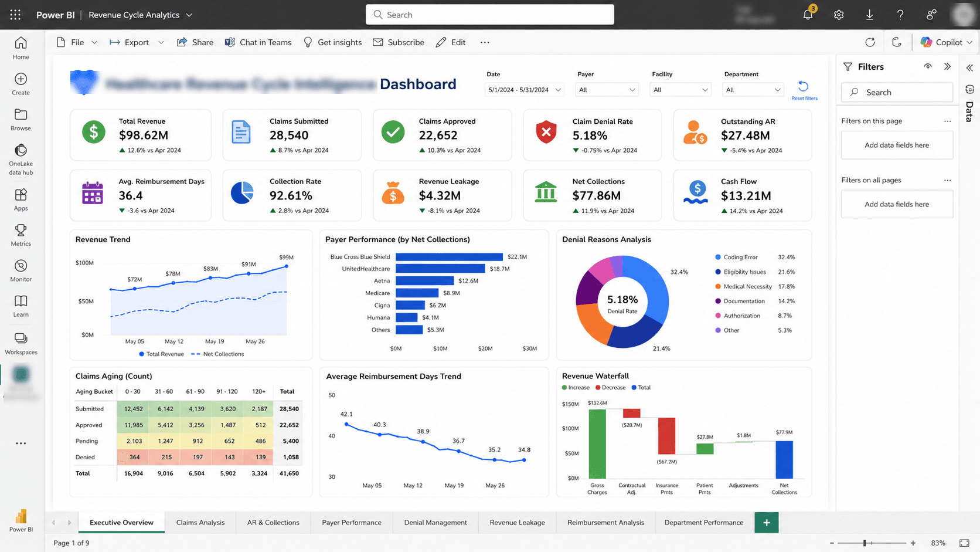The image size is (980, 552).
Task: Click the Share button
Action: (195, 42)
